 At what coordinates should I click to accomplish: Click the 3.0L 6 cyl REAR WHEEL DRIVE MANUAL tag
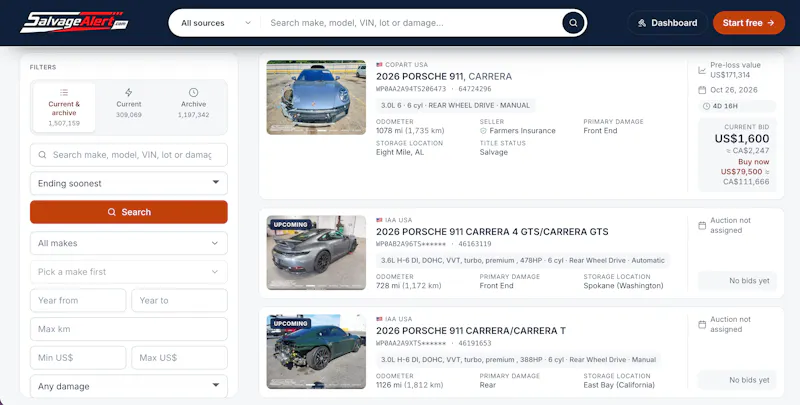tap(456, 105)
